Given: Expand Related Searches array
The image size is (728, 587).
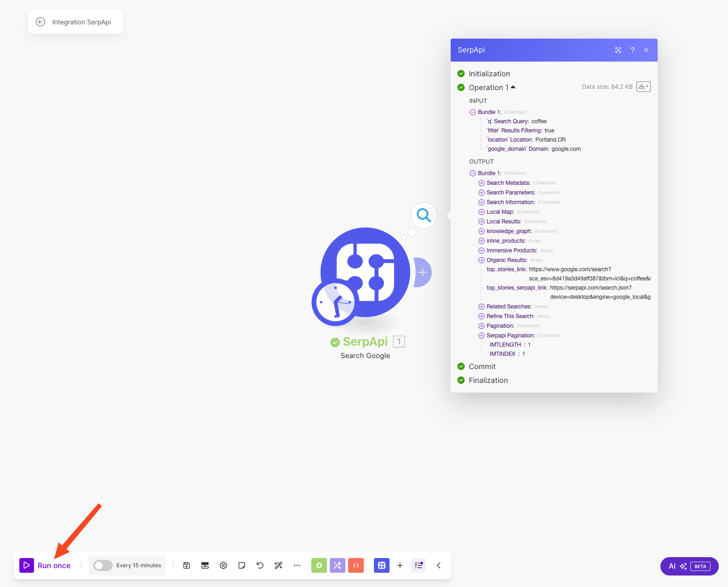Looking at the screenshot, I should coord(482,307).
